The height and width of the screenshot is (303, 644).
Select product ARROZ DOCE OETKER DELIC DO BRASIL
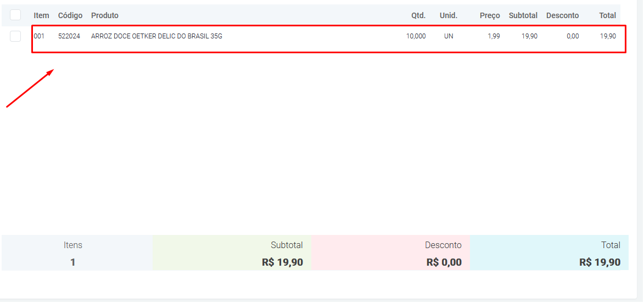[156, 36]
